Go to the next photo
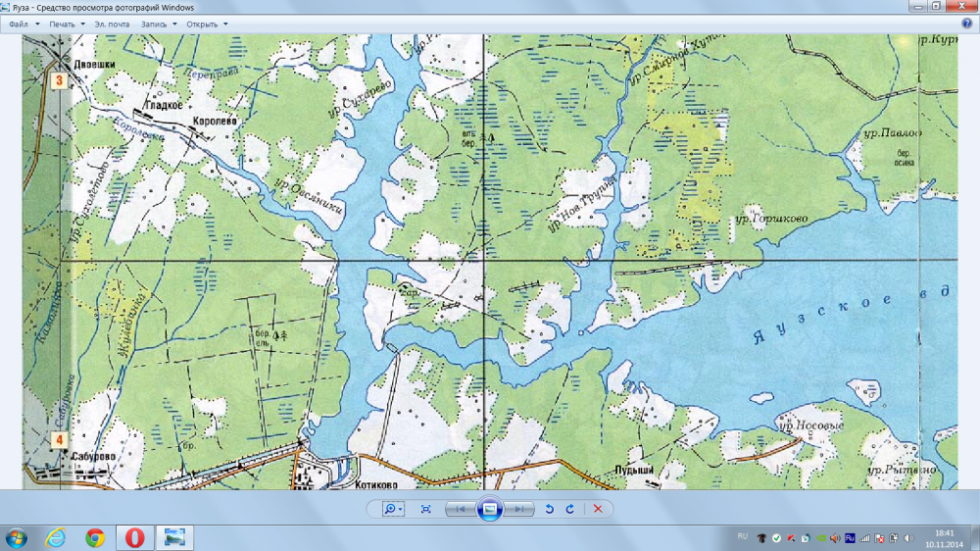The height and width of the screenshot is (551, 980). (520, 509)
